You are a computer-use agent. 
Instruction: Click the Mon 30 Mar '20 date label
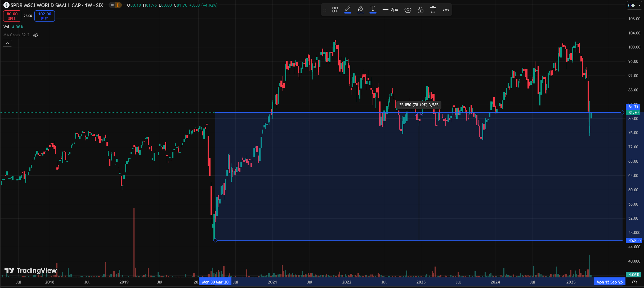pyautogui.click(x=215, y=282)
